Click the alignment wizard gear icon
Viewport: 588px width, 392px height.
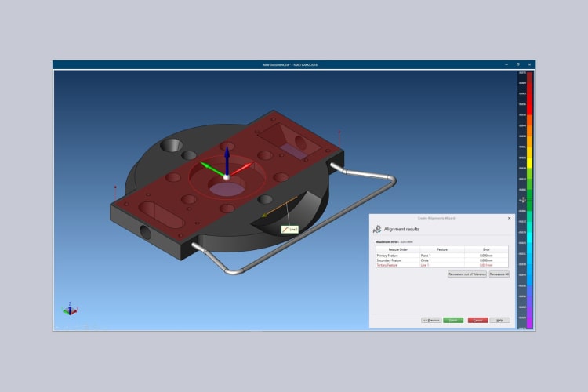coord(377,229)
